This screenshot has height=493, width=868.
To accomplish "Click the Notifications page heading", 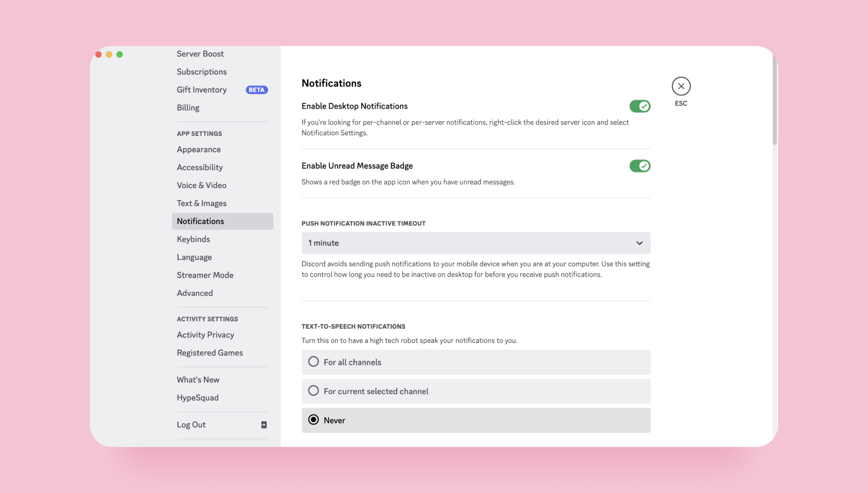I will point(332,83).
